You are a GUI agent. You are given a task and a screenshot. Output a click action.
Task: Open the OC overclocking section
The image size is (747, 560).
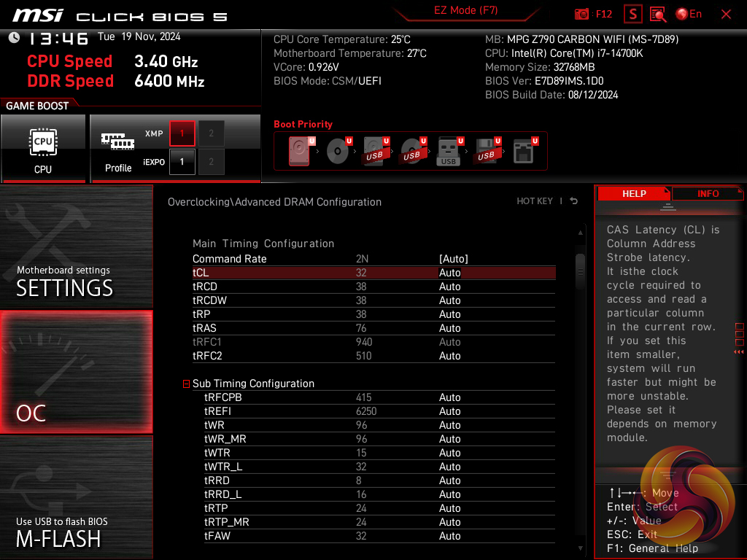76,373
